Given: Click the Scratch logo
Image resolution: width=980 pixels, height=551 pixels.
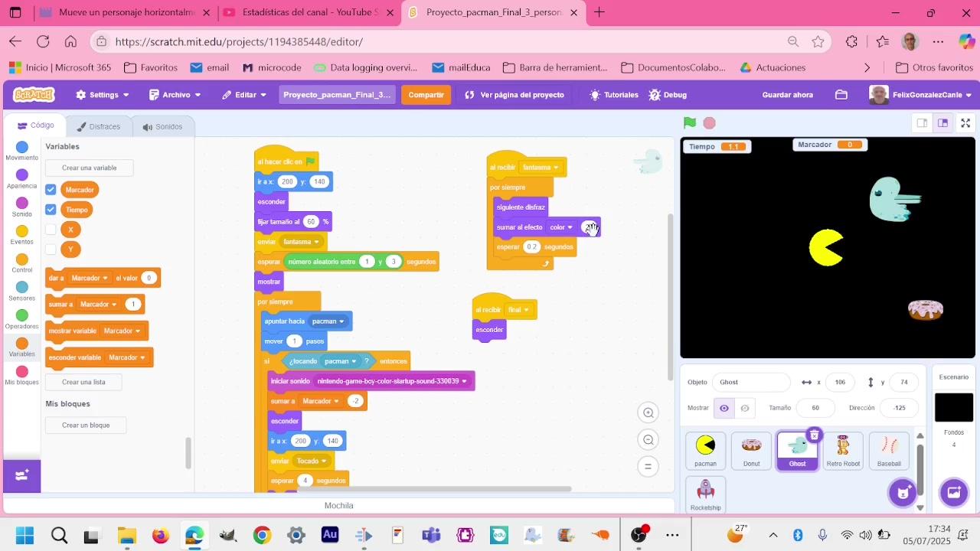Looking at the screenshot, I should pyautogui.click(x=34, y=95).
